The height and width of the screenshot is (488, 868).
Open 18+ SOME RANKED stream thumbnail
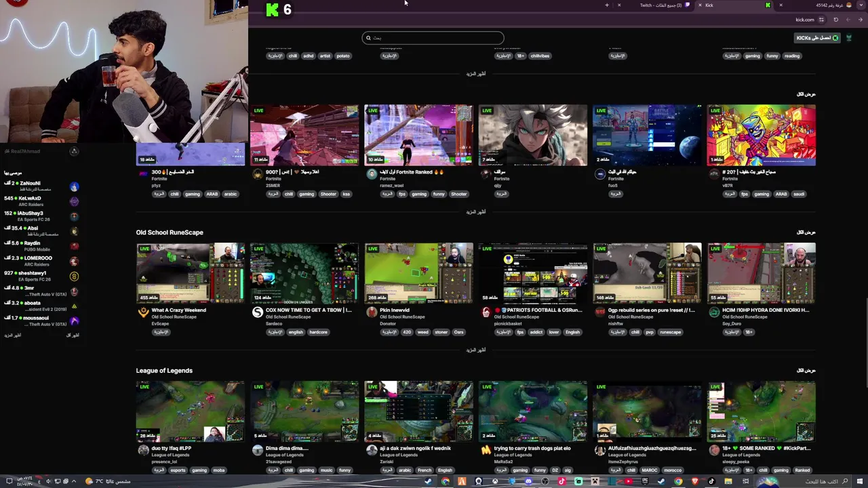tap(762, 412)
